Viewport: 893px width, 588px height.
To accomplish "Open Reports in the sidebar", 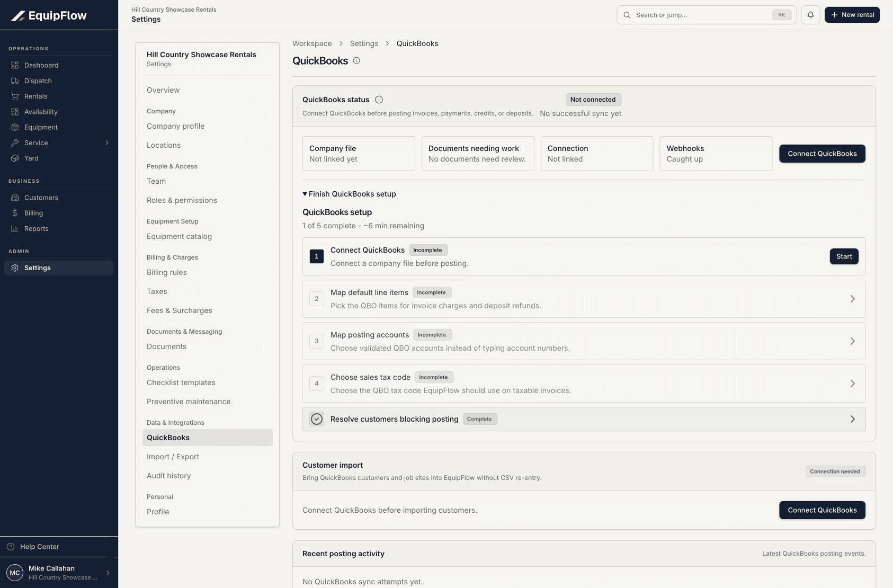I will tap(59, 228).
